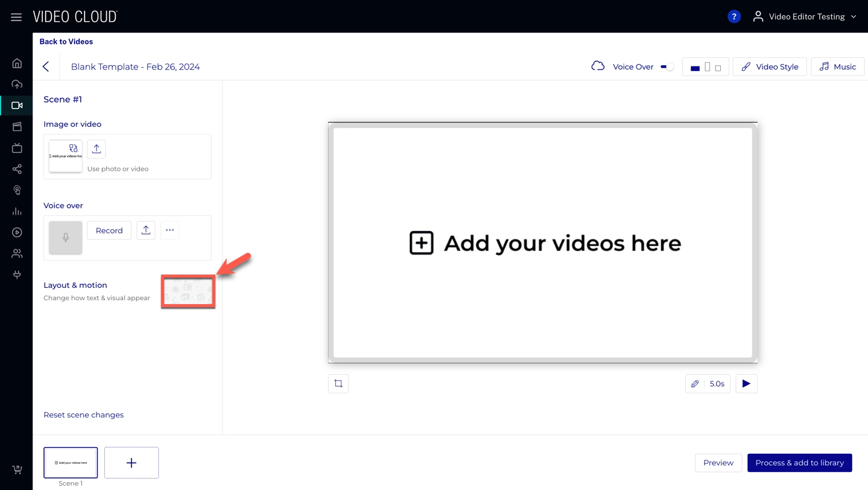Open the Music panel
This screenshot has width=868, height=490.
pyautogui.click(x=837, y=67)
